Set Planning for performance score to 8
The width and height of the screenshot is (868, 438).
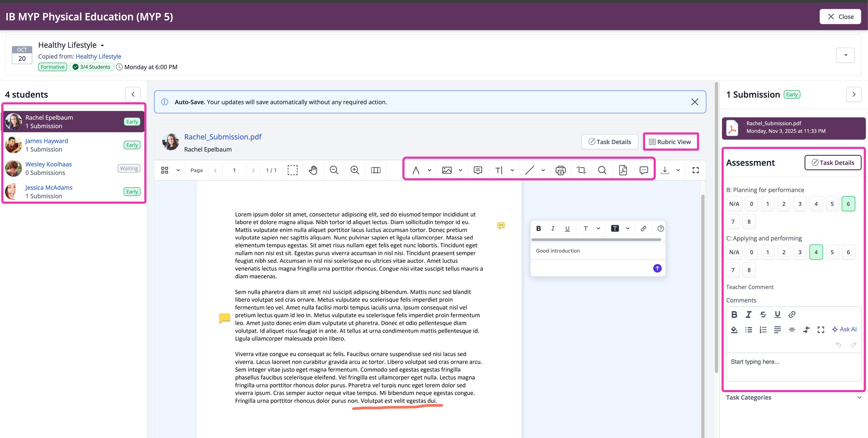749,222
